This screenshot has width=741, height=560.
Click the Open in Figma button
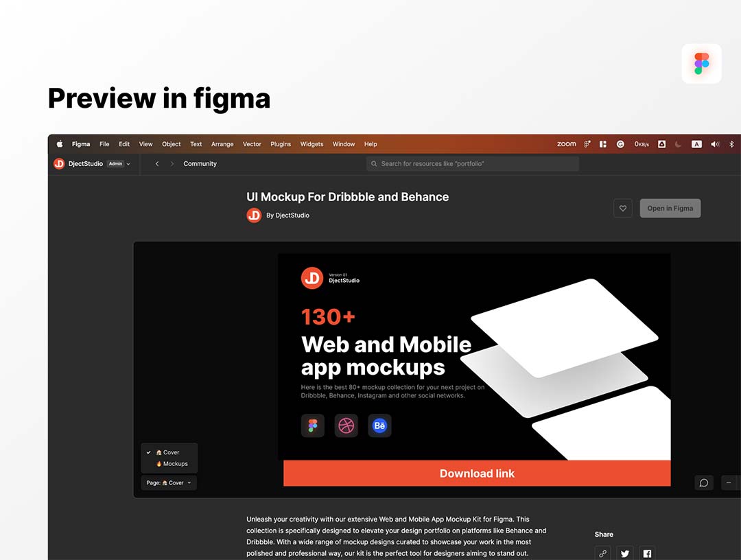(670, 209)
